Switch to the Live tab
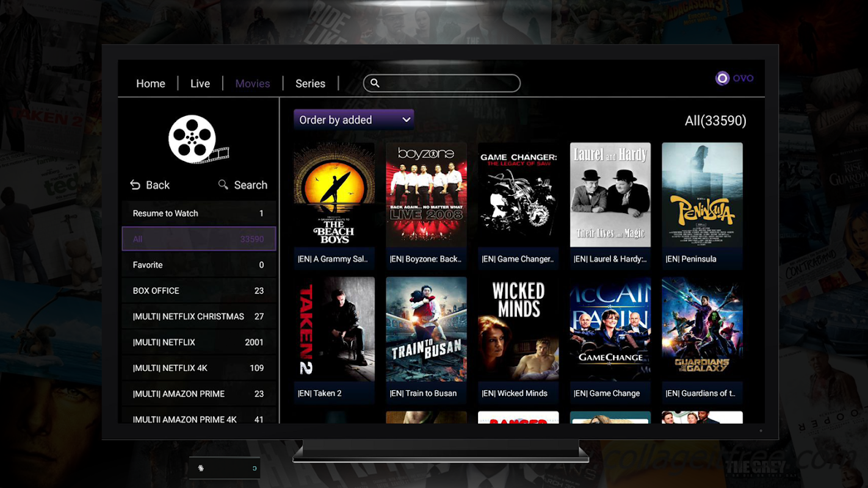This screenshot has height=488, width=868. (x=200, y=84)
